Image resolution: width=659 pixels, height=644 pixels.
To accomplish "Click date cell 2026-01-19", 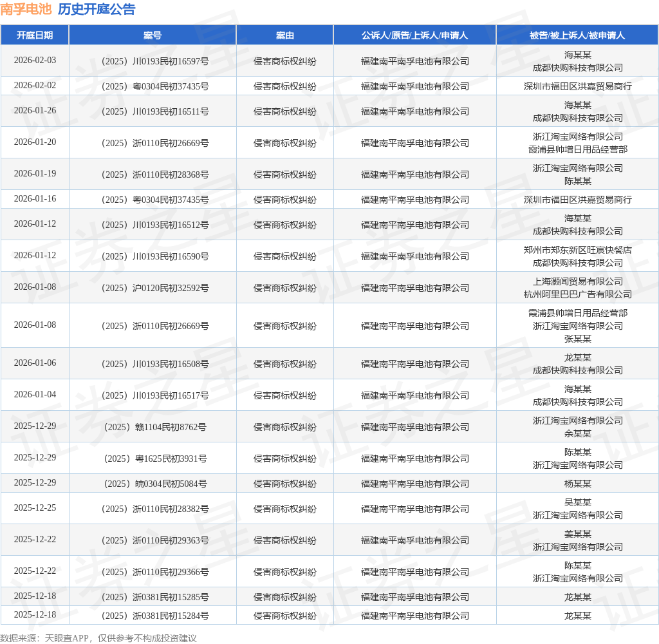I will click(x=35, y=174).
